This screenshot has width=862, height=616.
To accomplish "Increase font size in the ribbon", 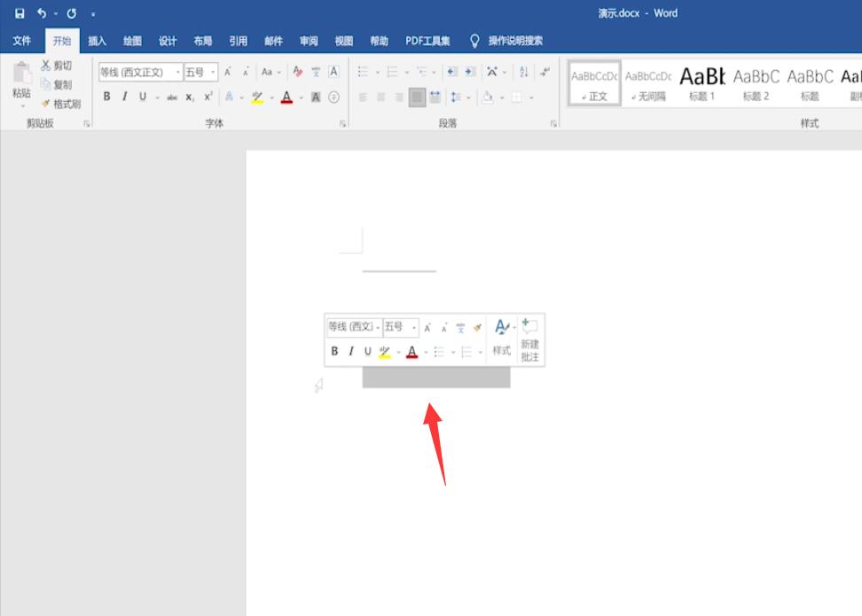I will click(x=228, y=72).
